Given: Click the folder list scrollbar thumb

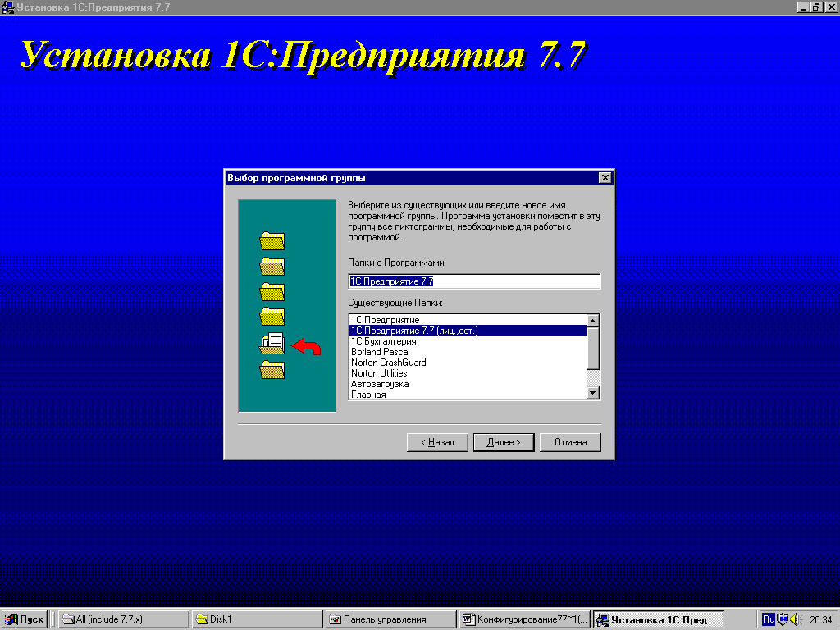Looking at the screenshot, I should coord(592,348).
